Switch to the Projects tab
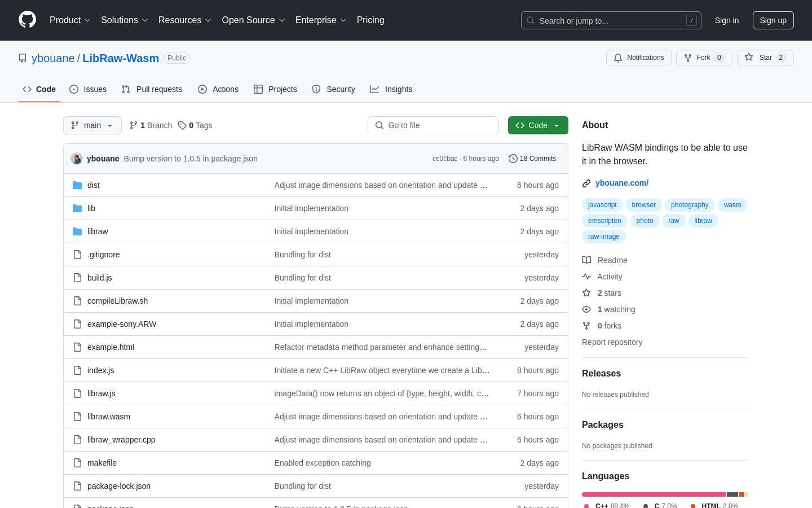The image size is (812, 508). (x=275, y=89)
